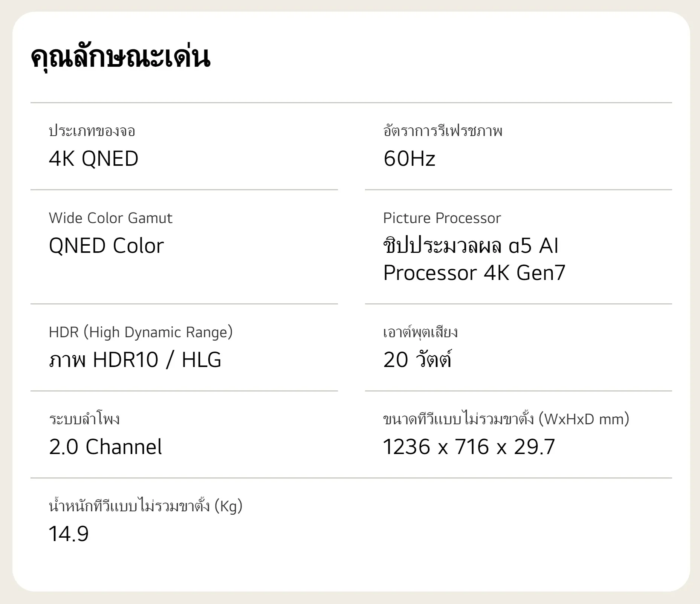The width and height of the screenshot is (700, 604).
Task: Click the ประเภทของจอ label
Action: [x=92, y=131]
